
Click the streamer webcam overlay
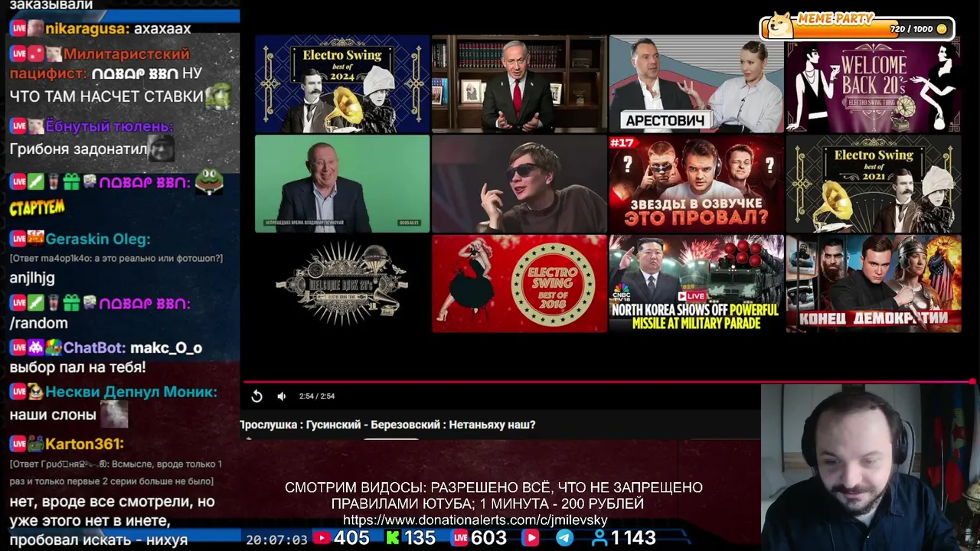[871, 467]
